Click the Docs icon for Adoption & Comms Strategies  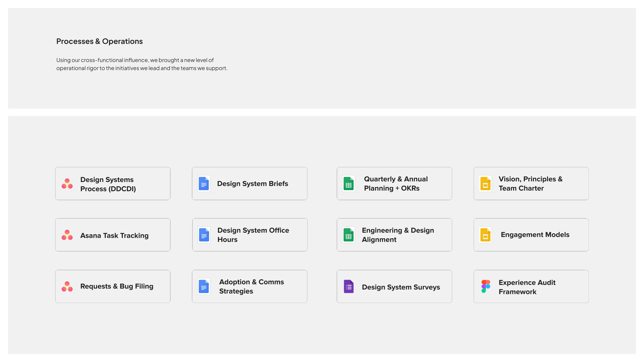click(204, 286)
